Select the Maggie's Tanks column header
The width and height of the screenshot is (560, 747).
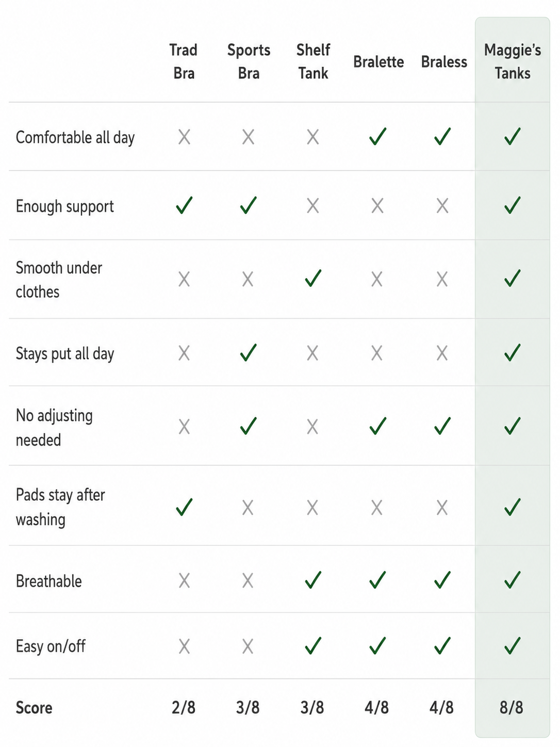(x=513, y=61)
